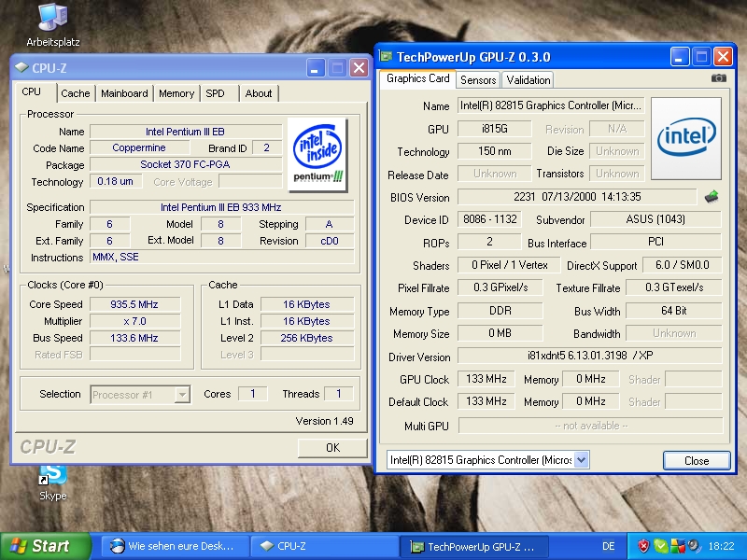Click the BIOS Version field in GPU-Z
The image size is (747, 560).
pyautogui.click(x=577, y=197)
